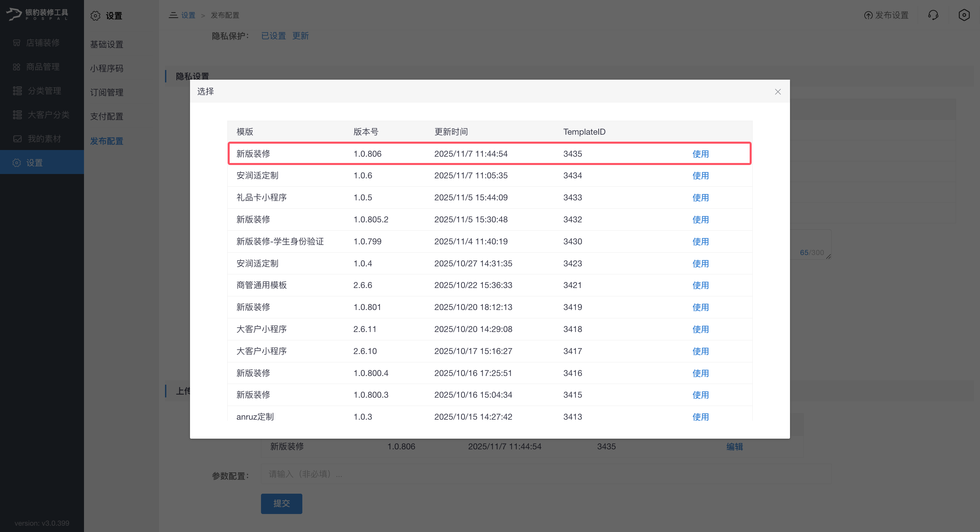Click the hexagon settings icon top right

pos(964,15)
